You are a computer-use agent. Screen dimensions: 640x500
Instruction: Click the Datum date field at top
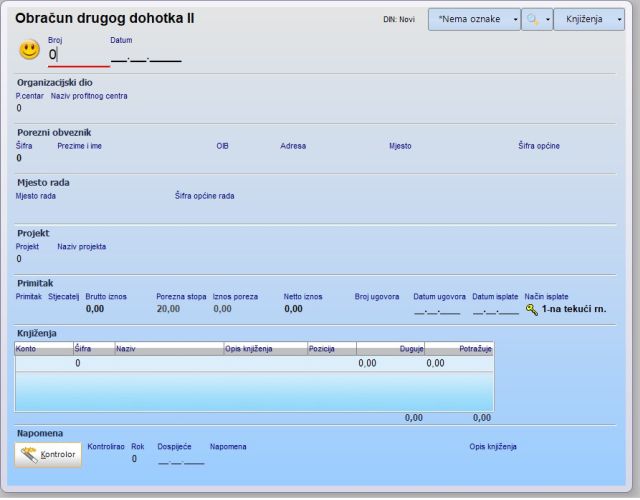pyautogui.click(x=145, y=57)
